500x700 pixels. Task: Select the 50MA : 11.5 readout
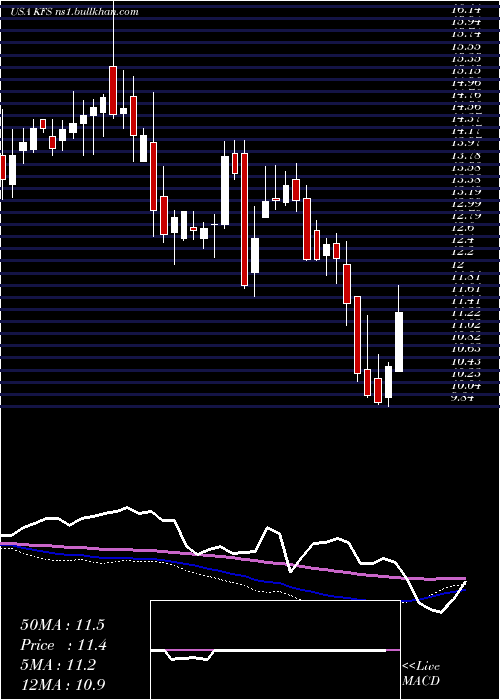click(x=62, y=625)
